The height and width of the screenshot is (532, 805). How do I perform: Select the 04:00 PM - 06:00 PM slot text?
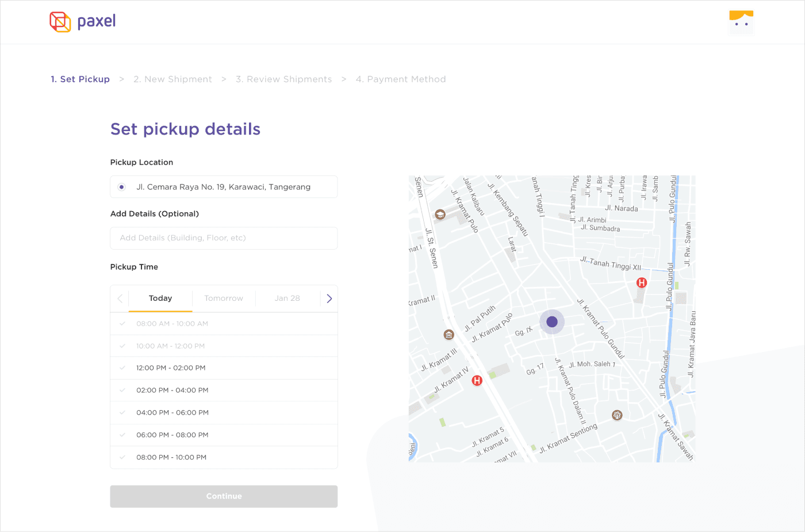click(x=172, y=413)
